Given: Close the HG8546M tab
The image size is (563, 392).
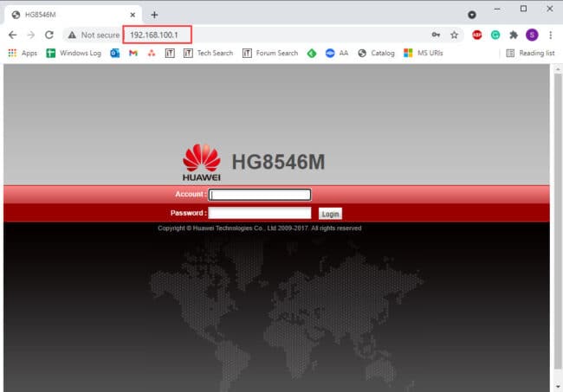Looking at the screenshot, I should (133, 15).
